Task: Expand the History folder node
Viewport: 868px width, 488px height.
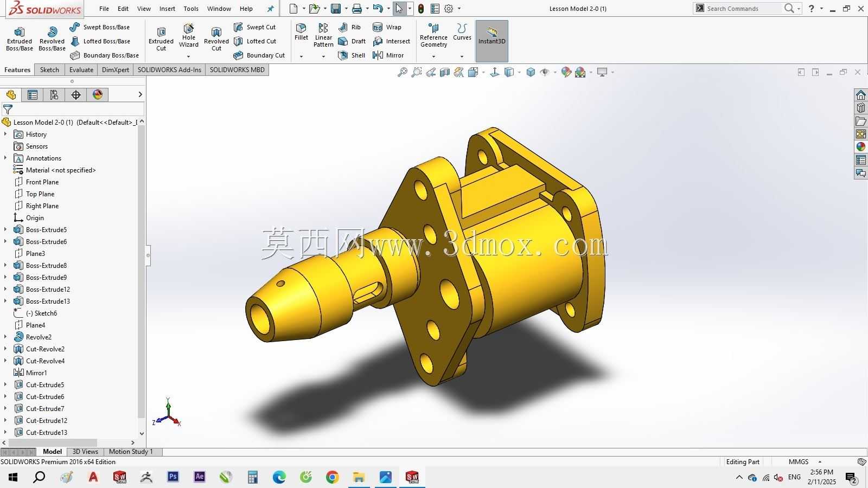Action: 5,134
